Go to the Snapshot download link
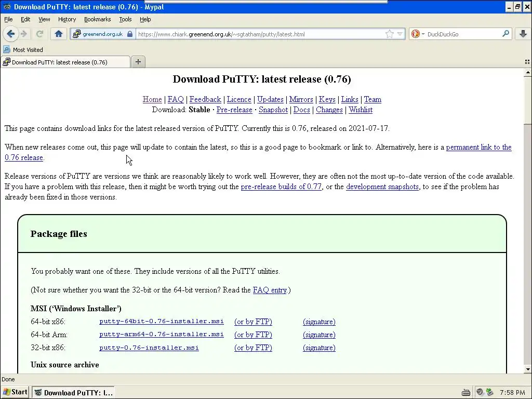 click(273, 110)
